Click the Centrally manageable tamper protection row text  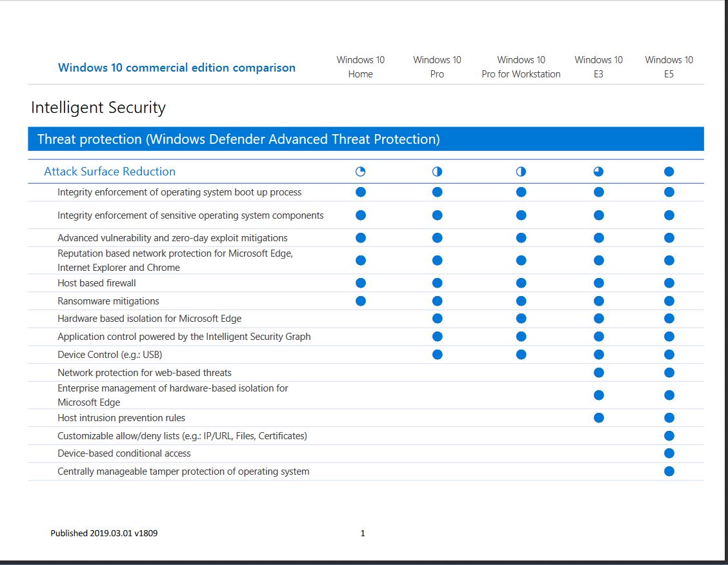click(x=183, y=471)
